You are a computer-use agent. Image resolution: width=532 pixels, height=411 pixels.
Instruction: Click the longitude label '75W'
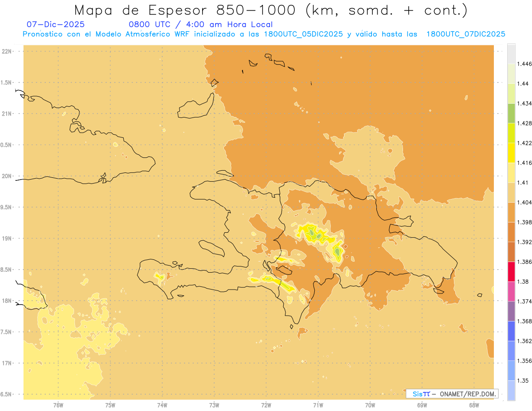point(110,405)
